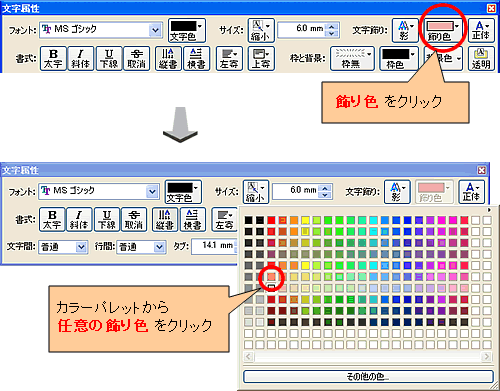Toggle 太字 bold in the upper panel
500x391 pixels.
coord(53,59)
